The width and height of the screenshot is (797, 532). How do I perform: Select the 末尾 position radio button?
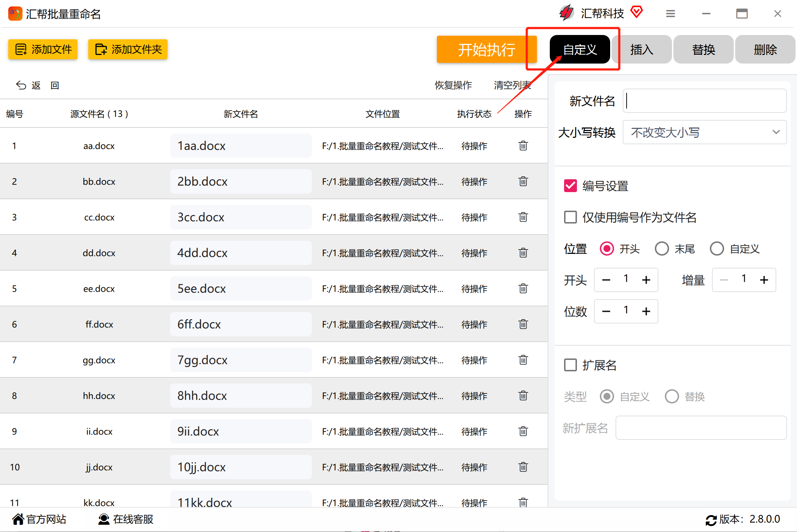[x=662, y=249]
